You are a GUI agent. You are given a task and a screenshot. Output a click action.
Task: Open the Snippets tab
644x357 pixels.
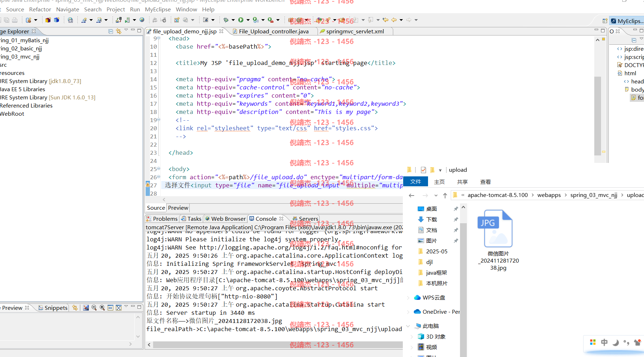click(53, 308)
